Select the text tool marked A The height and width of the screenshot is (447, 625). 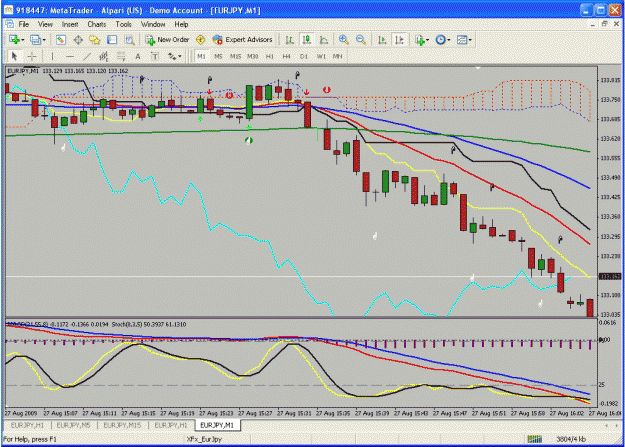point(138,57)
